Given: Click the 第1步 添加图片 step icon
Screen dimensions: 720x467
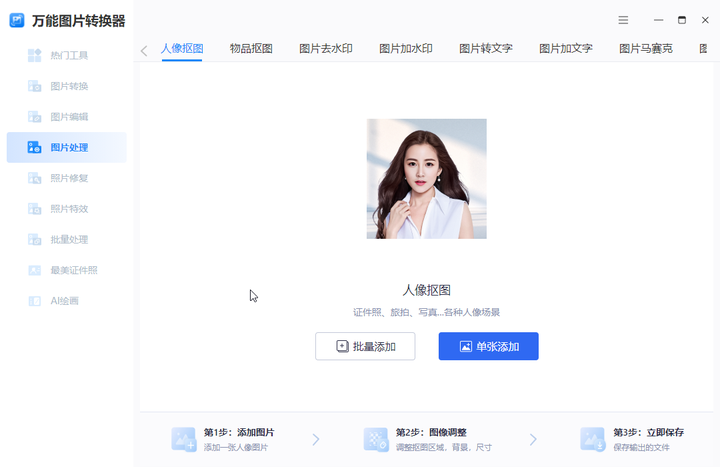Looking at the screenshot, I should [184, 439].
